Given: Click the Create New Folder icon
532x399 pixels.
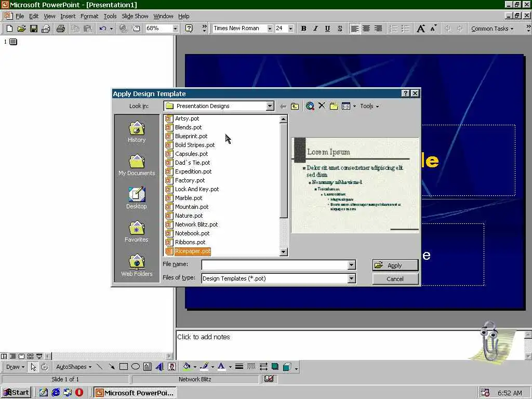Looking at the screenshot, I should (x=334, y=106).
